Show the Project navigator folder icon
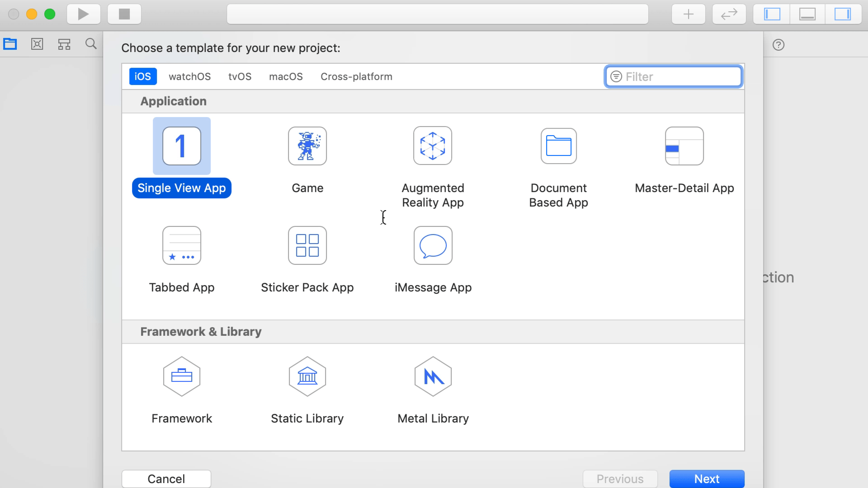 [x=10, y=44]
